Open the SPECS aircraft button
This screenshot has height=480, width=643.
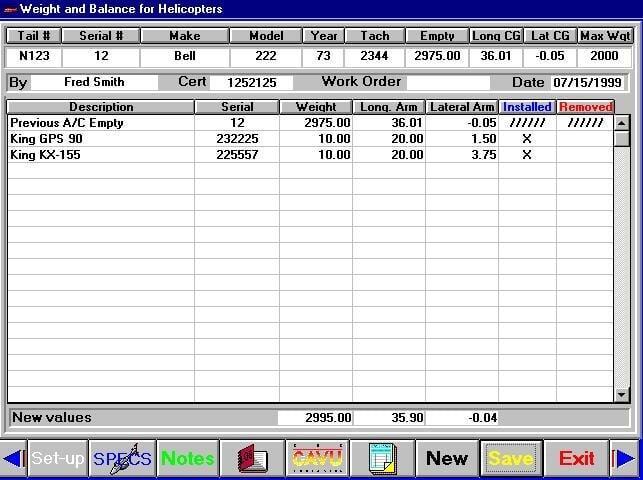coord(122,459)
